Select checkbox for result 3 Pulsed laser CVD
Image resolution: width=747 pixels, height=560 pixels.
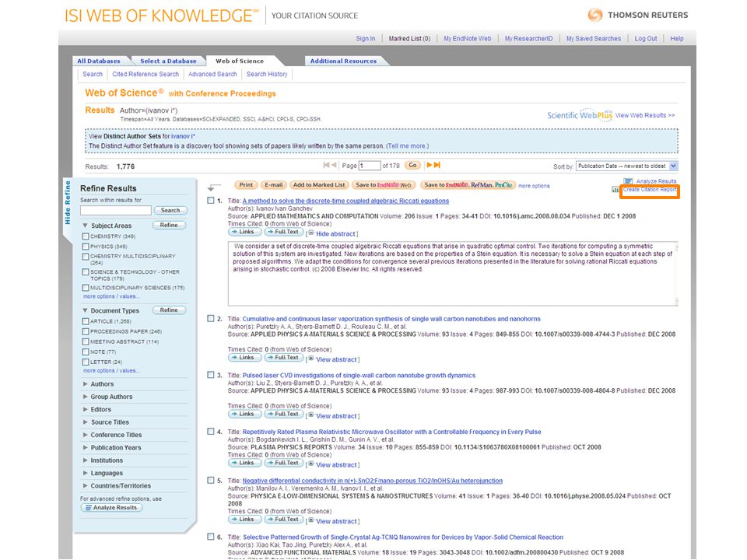click(211, 375)
